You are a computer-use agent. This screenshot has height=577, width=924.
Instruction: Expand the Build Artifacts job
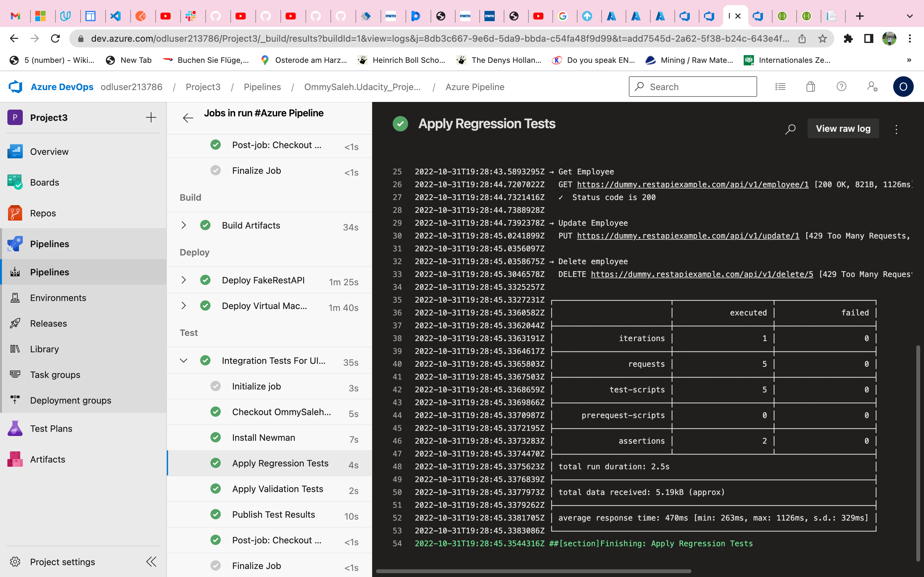pos(184,225)
